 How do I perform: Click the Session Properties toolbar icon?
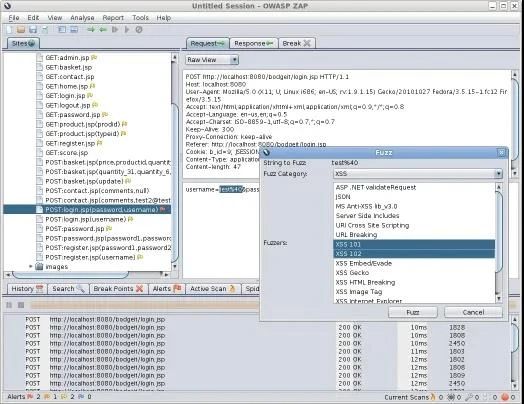coord(45,30)
